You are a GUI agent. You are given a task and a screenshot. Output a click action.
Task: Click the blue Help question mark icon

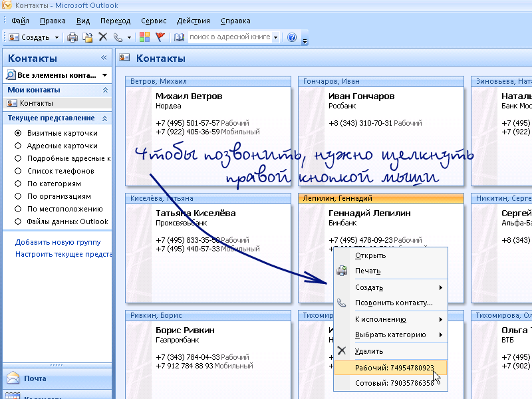pos(292,37)
